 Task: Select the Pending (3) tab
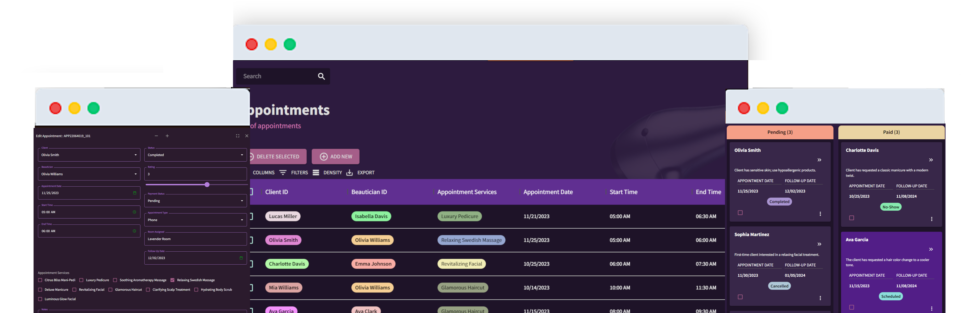click(x=780, y=132)
